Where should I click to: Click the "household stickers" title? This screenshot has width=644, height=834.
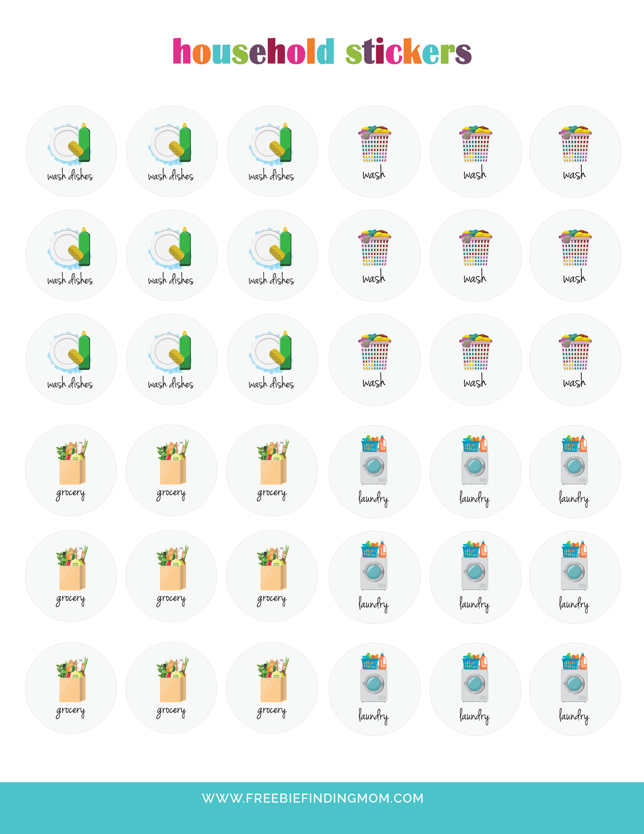click(322, 52)
